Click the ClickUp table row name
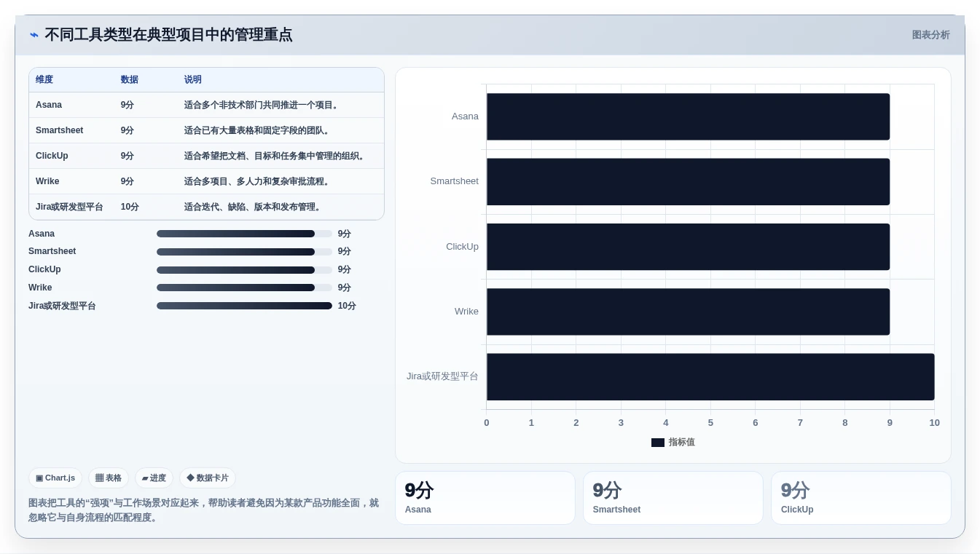Screen dimensions: 980x554 pos(52,156)
